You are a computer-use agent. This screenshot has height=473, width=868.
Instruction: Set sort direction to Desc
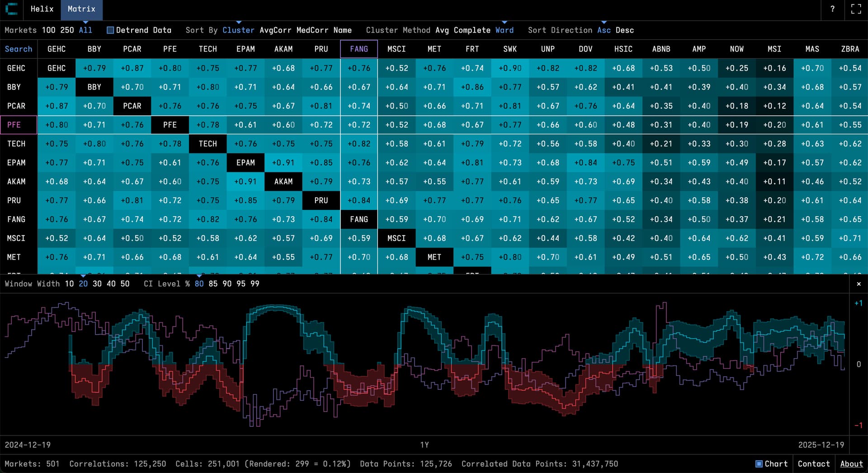[x=625, y=30]
